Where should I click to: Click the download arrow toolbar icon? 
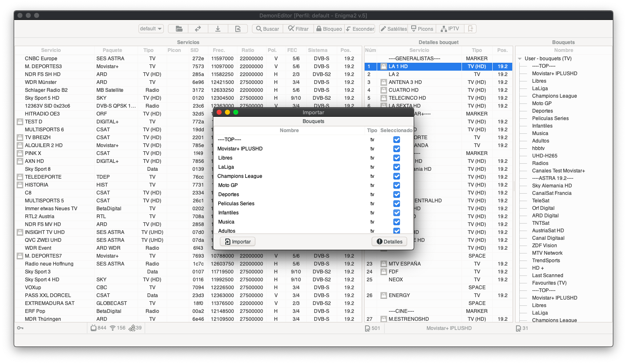[x=218, y=29]
